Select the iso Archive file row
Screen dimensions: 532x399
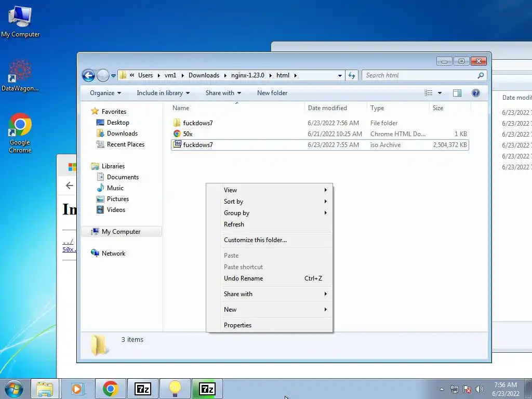(x=320, y=145)
